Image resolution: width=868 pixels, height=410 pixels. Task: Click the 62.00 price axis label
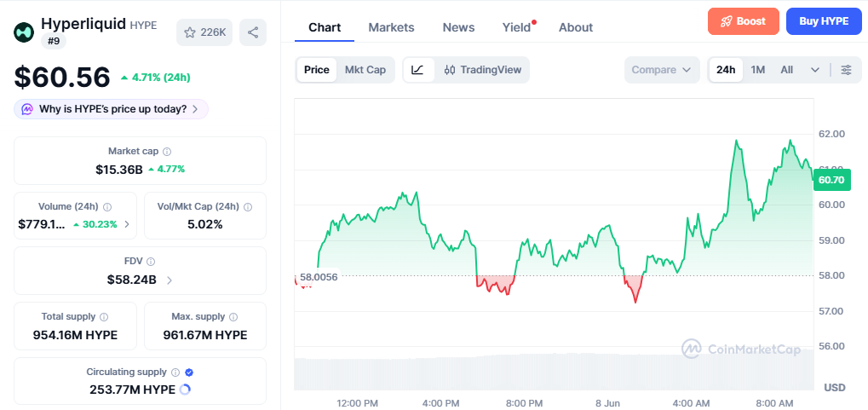[x=831, y=134]
